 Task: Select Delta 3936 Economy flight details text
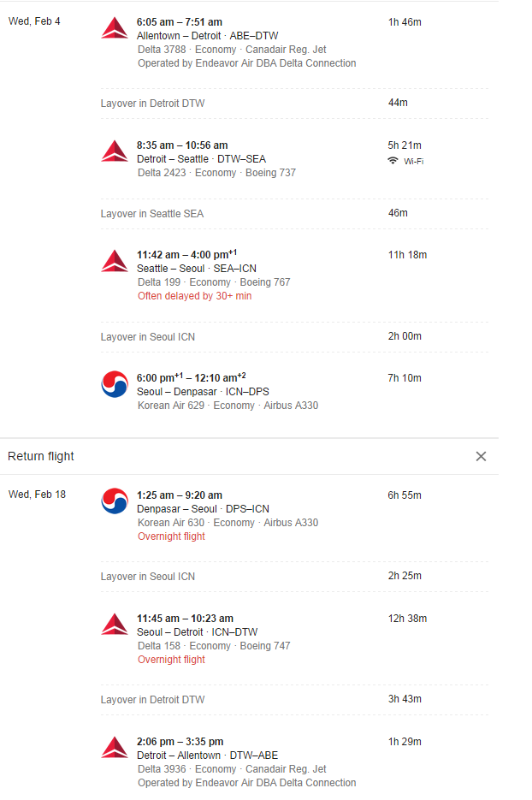(x=232, y=769)
